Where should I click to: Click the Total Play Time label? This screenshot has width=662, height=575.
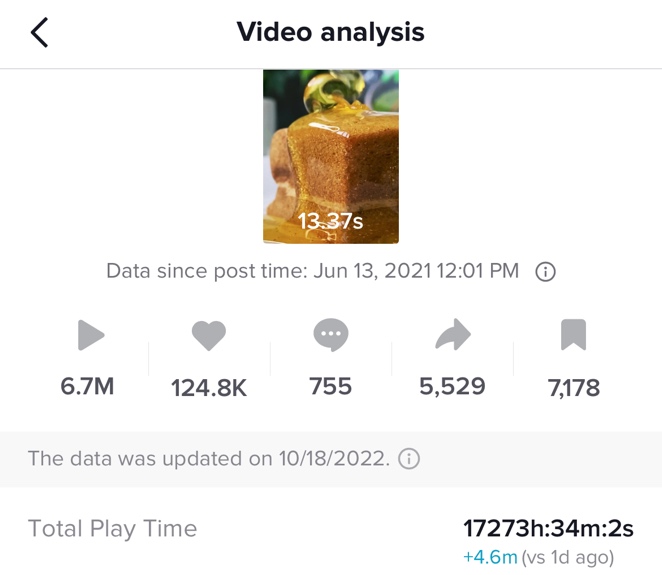[x=112, y=529]
